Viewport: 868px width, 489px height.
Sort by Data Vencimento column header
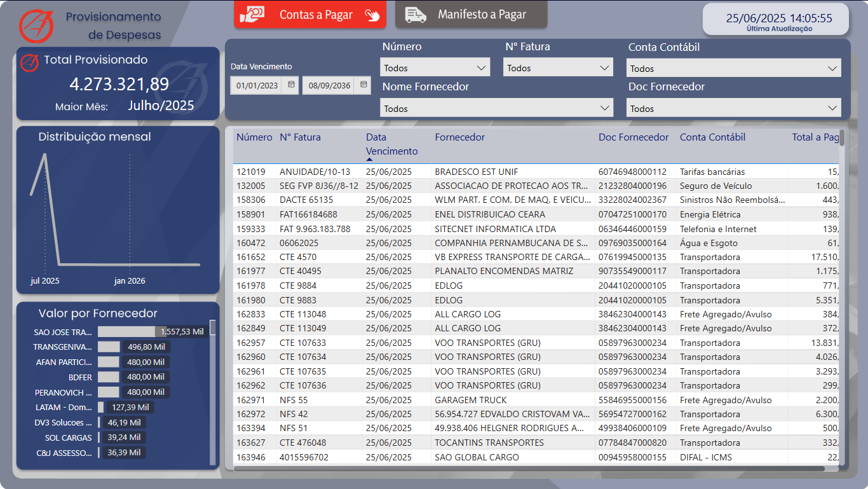click(392, 144)
